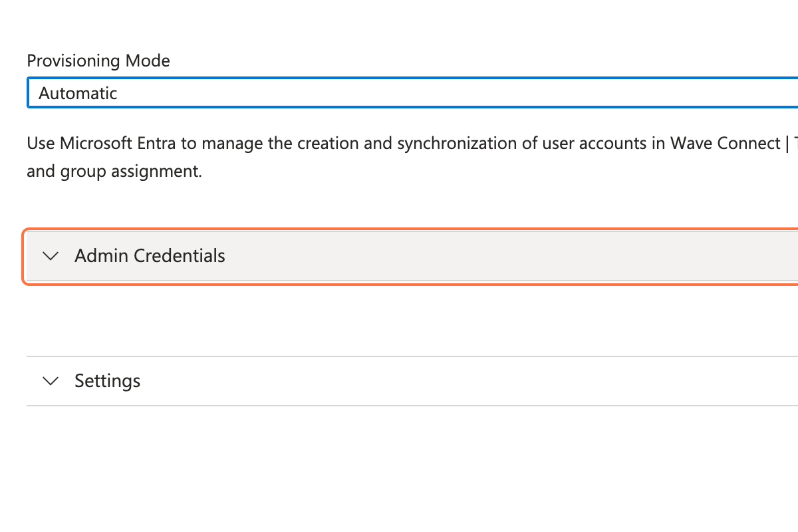The image size is (798, 532).
Task: Click the chevron icon beside Admin Credentials
Action: tap(51, 256)
